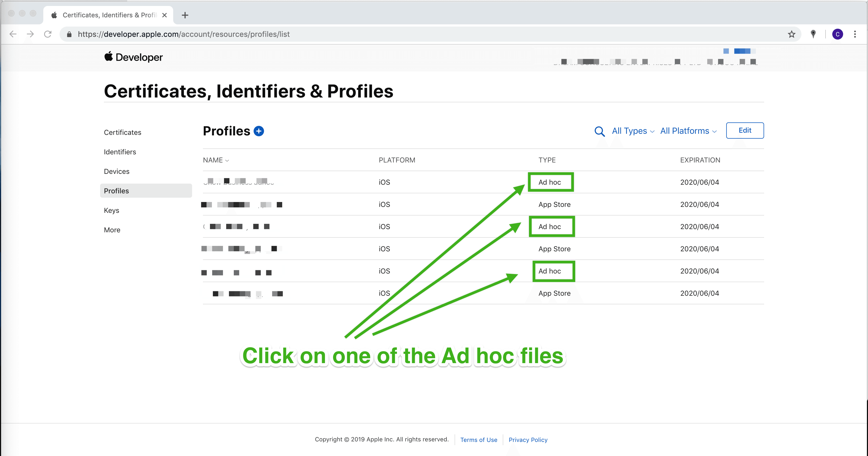
Task: Open Certificates in the sidebar
Action: coord(122,133)
